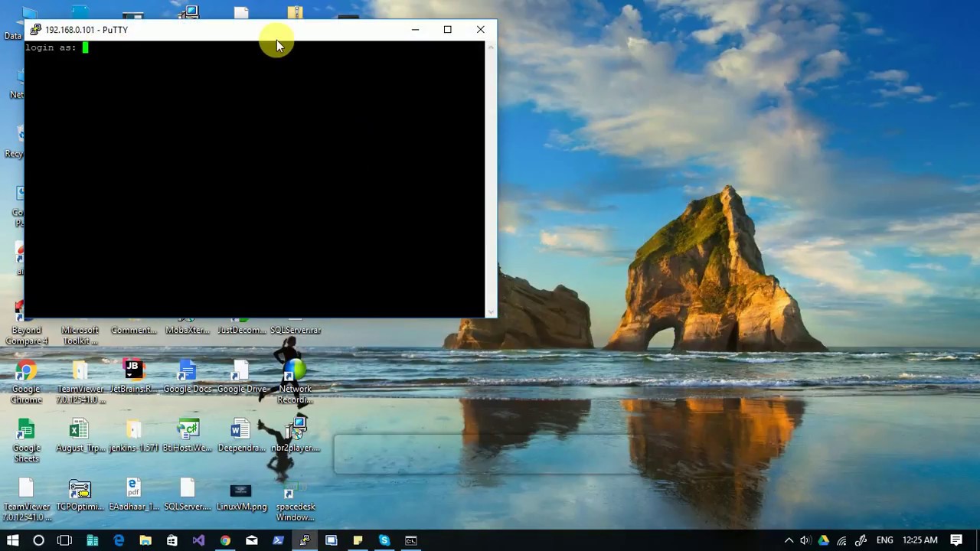This screenshot has width=980, height=551.
Task: Switch input language via ENG indicator
Action: (x=884, y=540)
